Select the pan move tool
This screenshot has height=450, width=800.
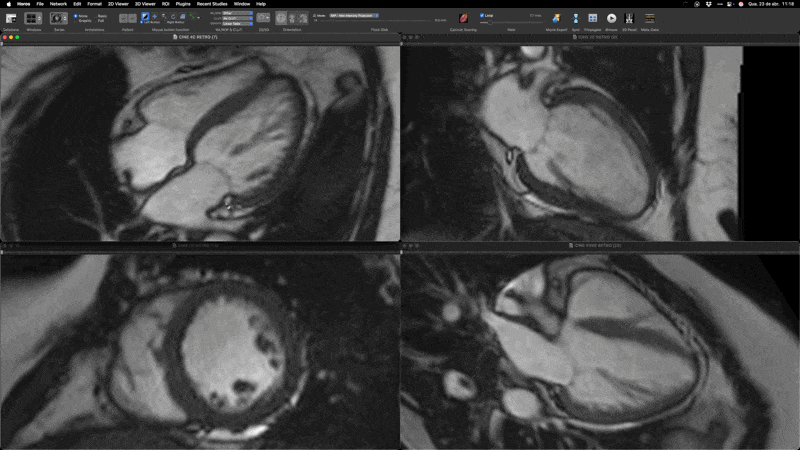pyautogui.click(x=155, y=17)
